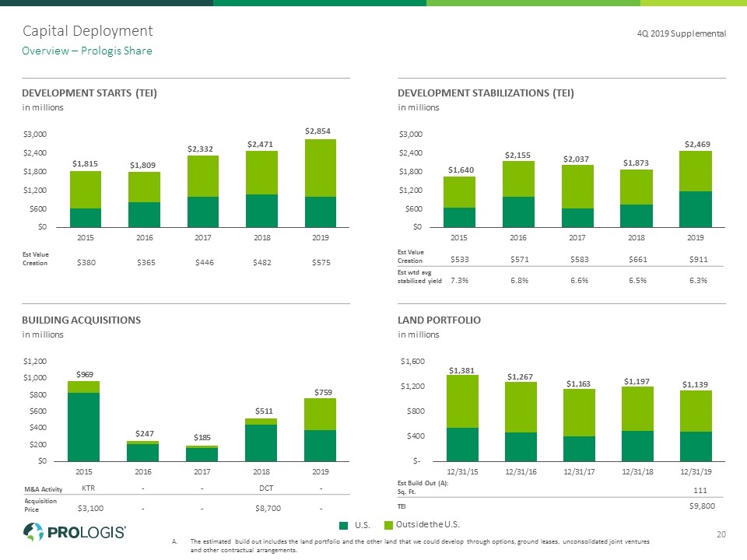Click '4Q 2019 Supplemental' header text

point(682,33)
